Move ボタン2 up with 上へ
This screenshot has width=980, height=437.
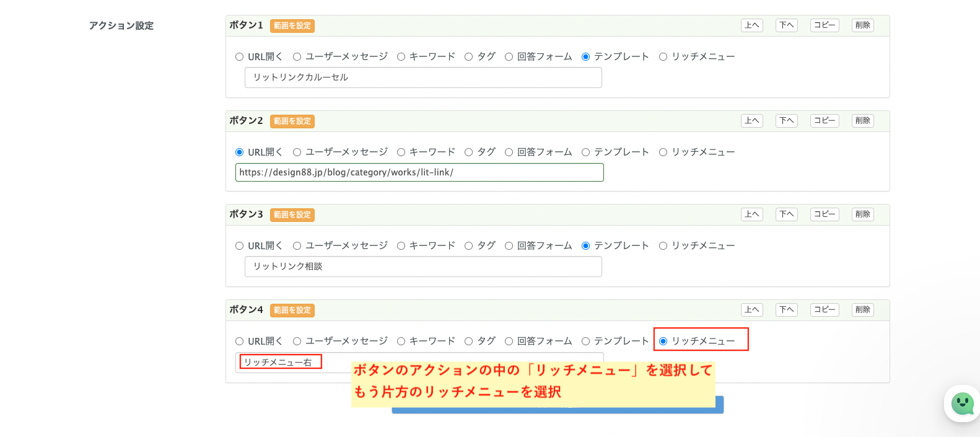752,121
